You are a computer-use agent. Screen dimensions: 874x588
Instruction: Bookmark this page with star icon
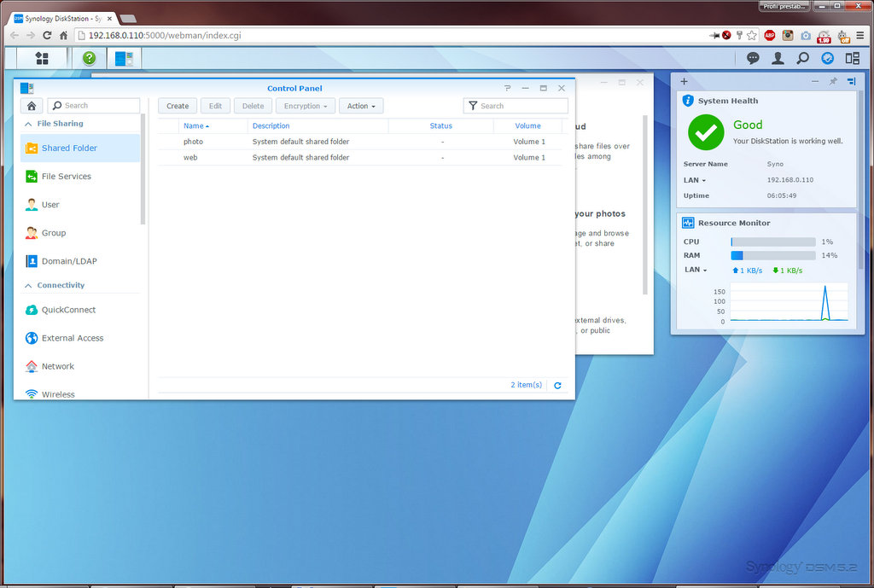pyautogui.click(x=752, y=35)
